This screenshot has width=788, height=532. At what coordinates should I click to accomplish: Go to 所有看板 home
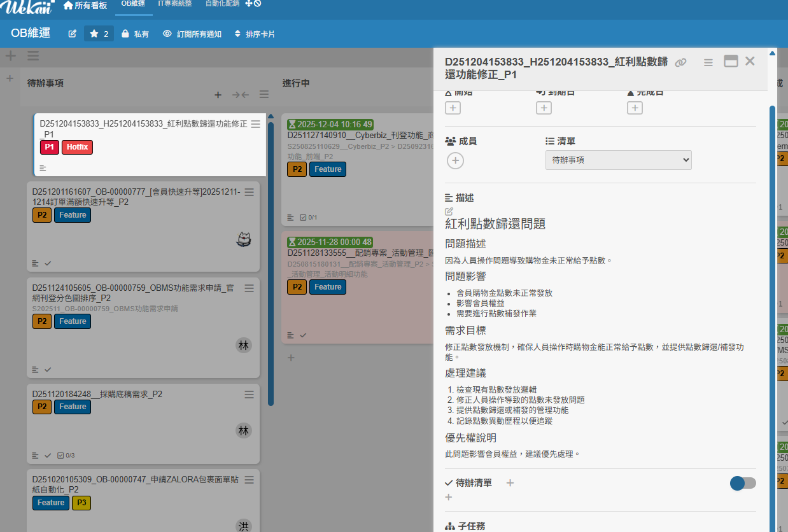tap(86, 5)
